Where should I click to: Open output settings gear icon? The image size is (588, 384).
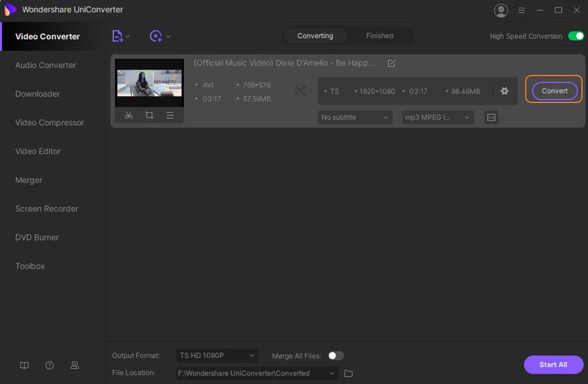coord(504,91)
